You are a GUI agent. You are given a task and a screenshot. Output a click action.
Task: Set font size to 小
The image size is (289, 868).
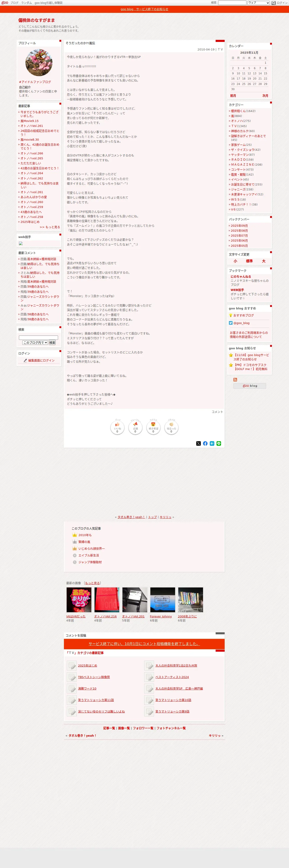click(235, 261)
